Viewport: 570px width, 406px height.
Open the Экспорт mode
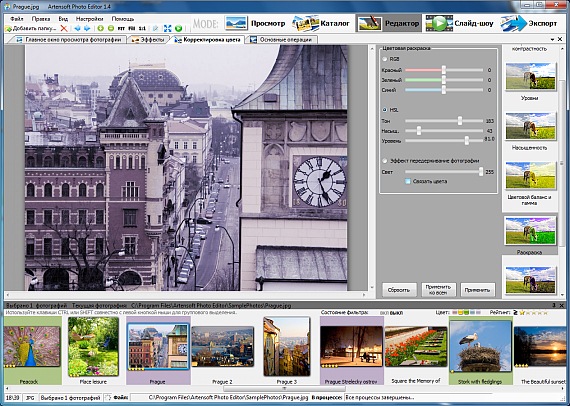(x=529, y=23)
